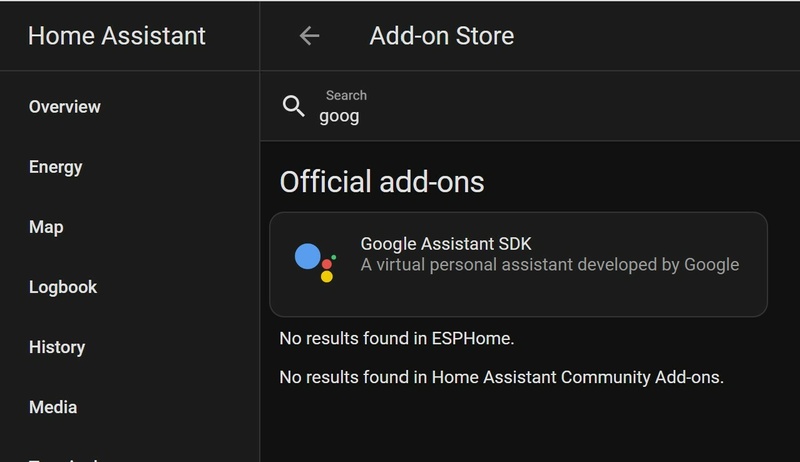The height and width of the screenshot is (462, 800).
Task: Click the Official add-ons heading
Action: coord(382,182)
